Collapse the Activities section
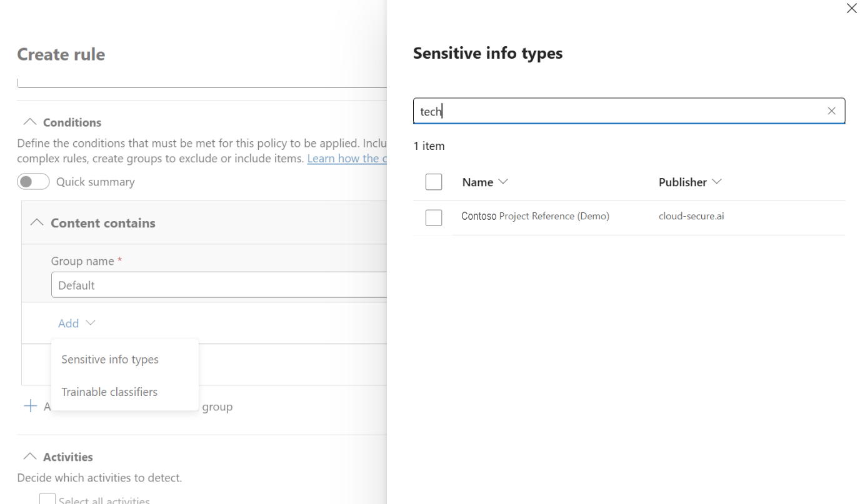 click(30, 457)
